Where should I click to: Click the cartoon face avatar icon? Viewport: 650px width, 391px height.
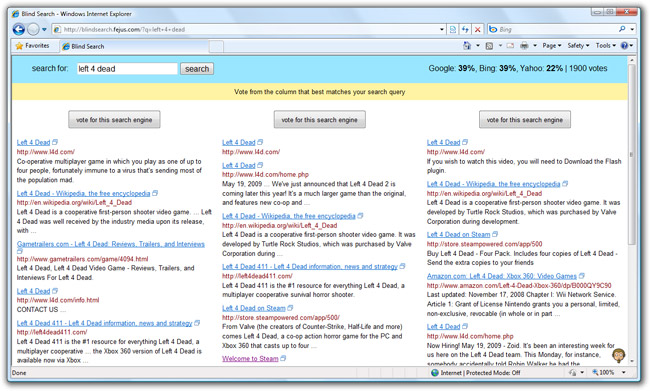pos(618,355)
